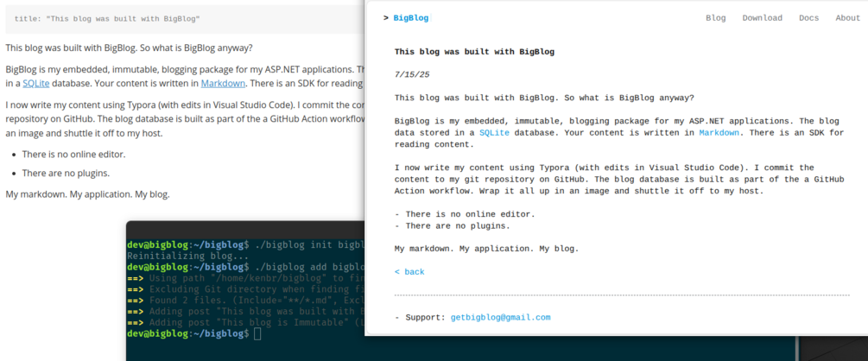Click the 'Using path "/home/kenbr/bigblog"' terminal line
The image size is (868, 361).
point(246,278)
